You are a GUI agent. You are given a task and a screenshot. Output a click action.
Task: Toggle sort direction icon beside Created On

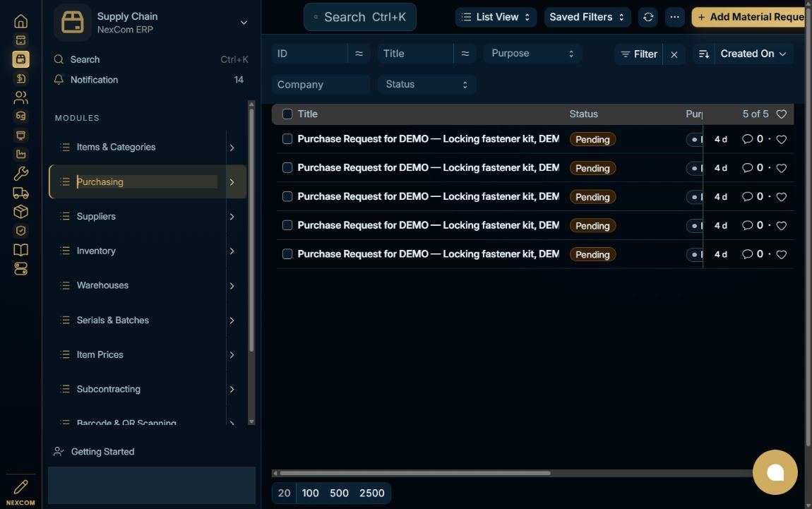pos(703,54)
